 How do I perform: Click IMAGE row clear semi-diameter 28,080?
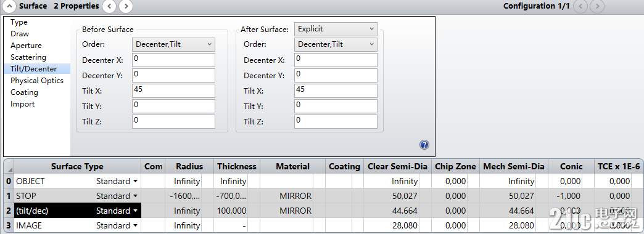(x=392, y=225)
